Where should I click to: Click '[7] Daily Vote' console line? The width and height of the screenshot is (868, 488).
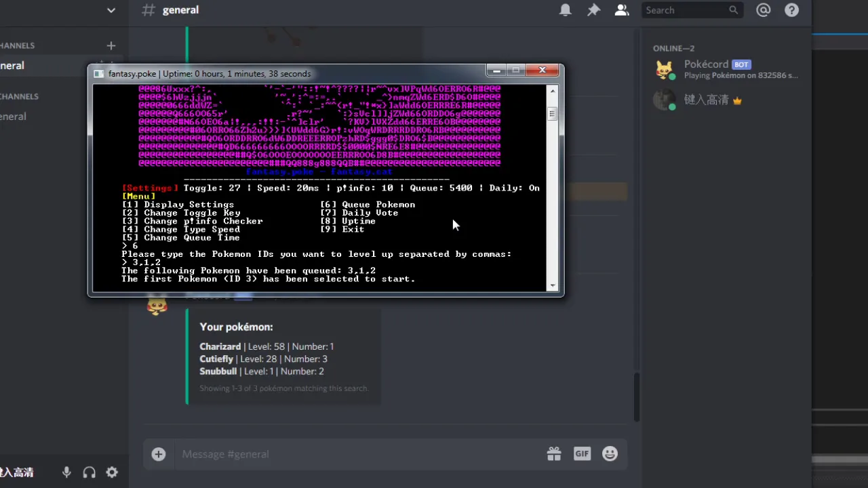click(359, 213)
